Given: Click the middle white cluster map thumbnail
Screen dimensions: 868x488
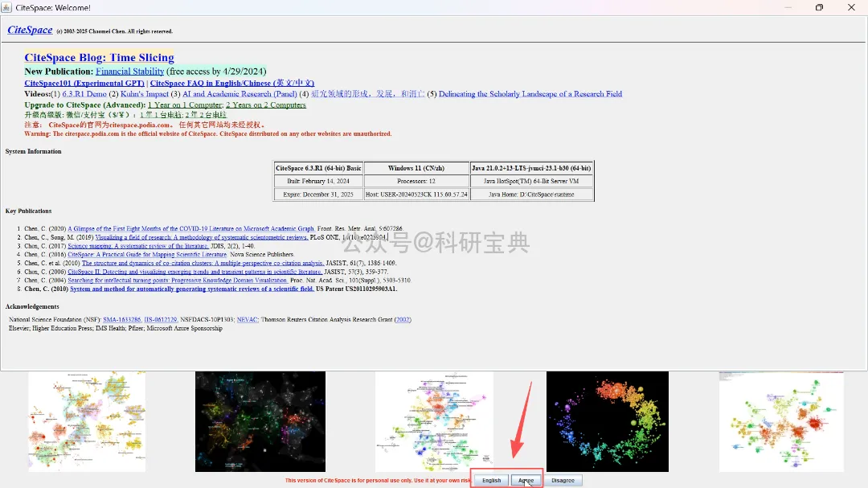Looking at the screenshot, I should coord(434,421).
